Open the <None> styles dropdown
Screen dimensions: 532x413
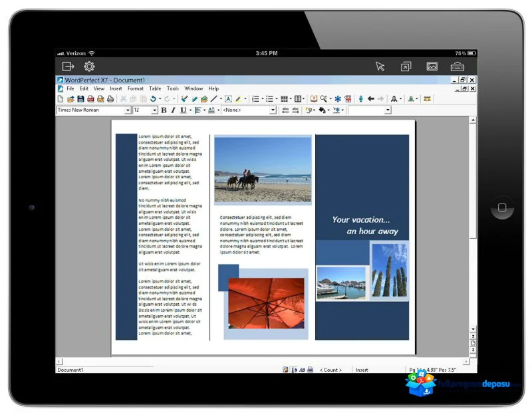pos(273,110)
